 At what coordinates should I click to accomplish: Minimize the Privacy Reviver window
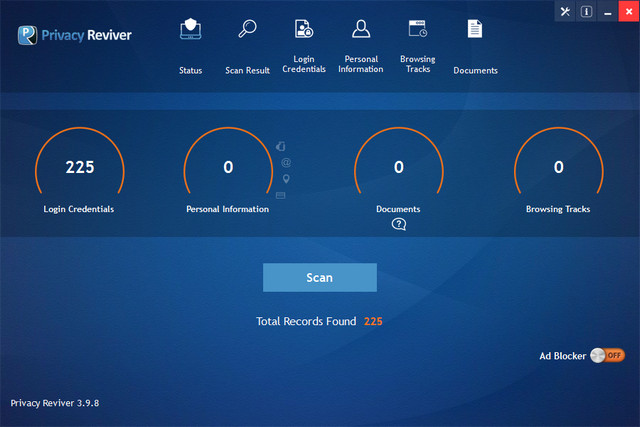(x=606, y=11)
